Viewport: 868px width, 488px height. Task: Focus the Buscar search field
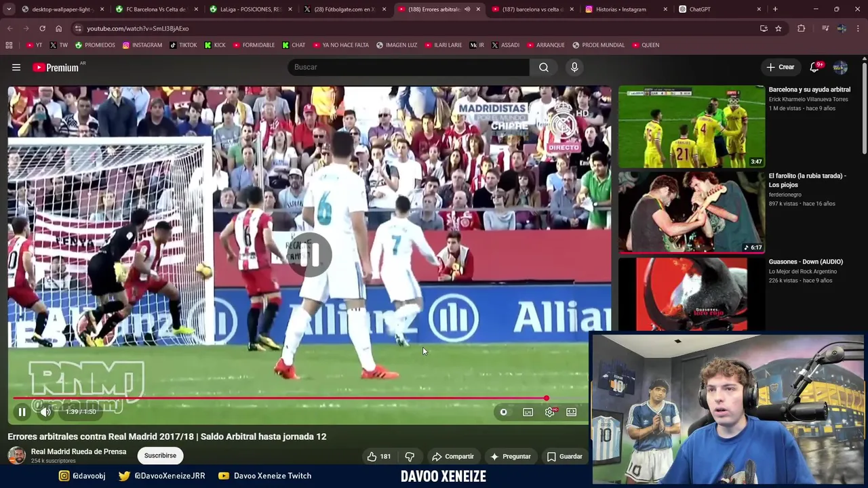click(x=408, y=67)
